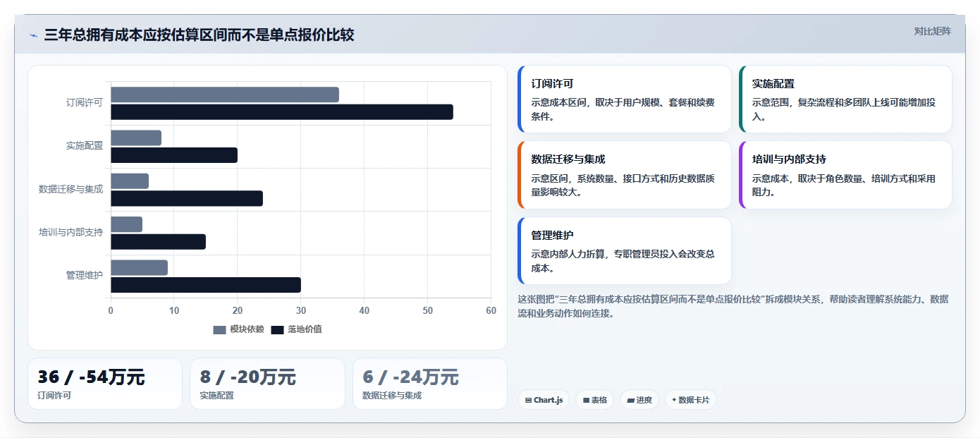Screen dimensions: 980x438
Task: Click the 实施配置 dark bar
Action: point(174,155)
